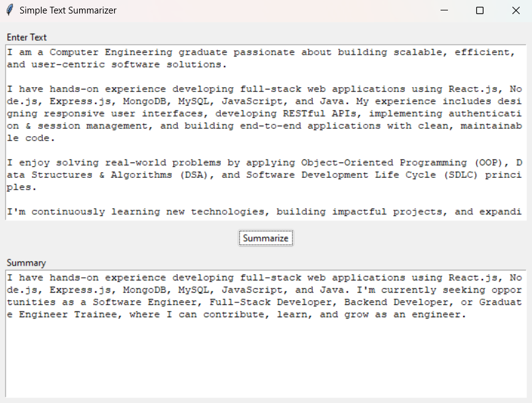This screenshot has width=532, height=403.
Task: Close the Simple Text Summarizer window
Action: click(x=515, y=10)
